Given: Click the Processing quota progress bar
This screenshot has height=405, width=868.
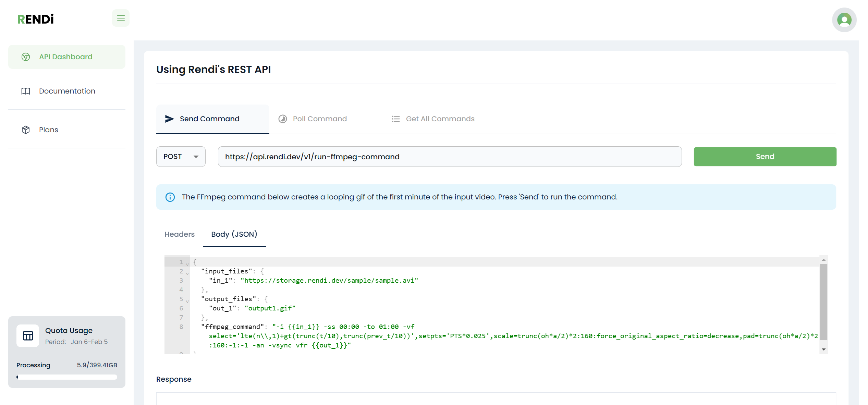Looking at the screenshot, I should click(x=67, y=377).
